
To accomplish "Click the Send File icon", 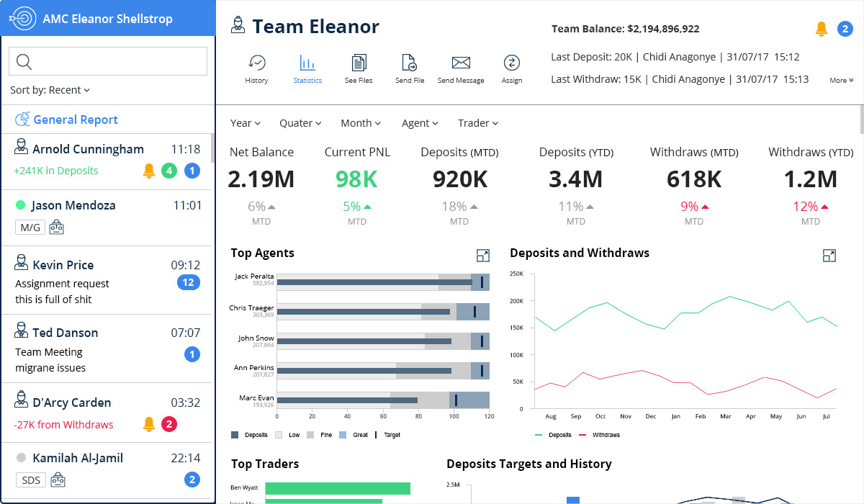I will (x=409, y=63).
